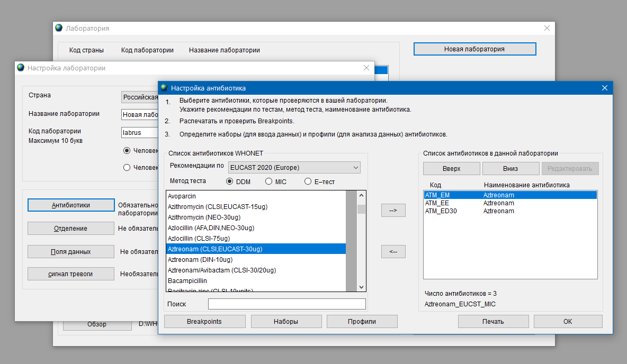Close the Лаборатория window
The width and height of the screenshot is (627, 364).
coord(547,28)
